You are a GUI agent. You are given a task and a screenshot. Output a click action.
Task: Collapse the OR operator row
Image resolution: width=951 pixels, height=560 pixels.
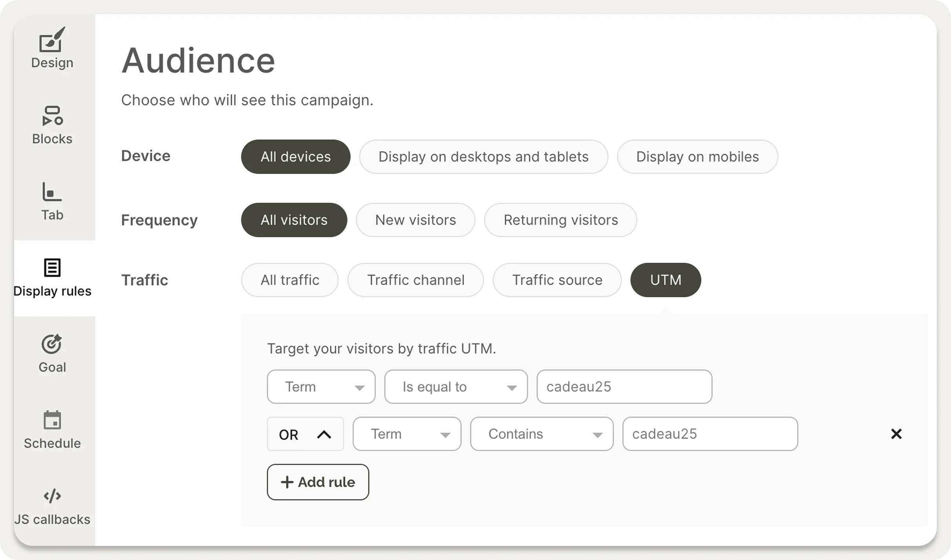(305, 434)
